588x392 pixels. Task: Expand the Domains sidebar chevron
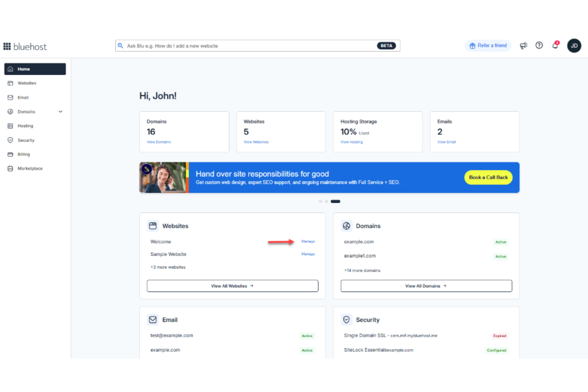coord(60,112)
